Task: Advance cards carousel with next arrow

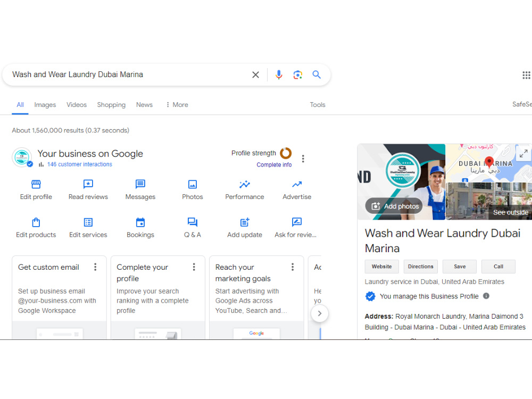Action: click(319, 313)
